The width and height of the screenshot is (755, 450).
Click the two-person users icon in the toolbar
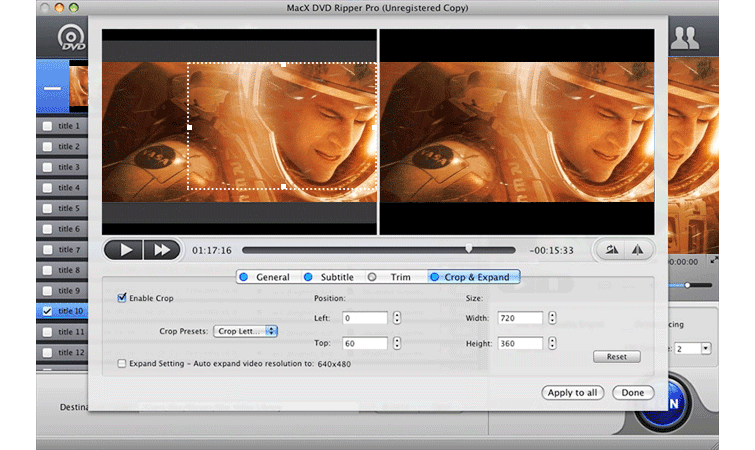[685, 37]
